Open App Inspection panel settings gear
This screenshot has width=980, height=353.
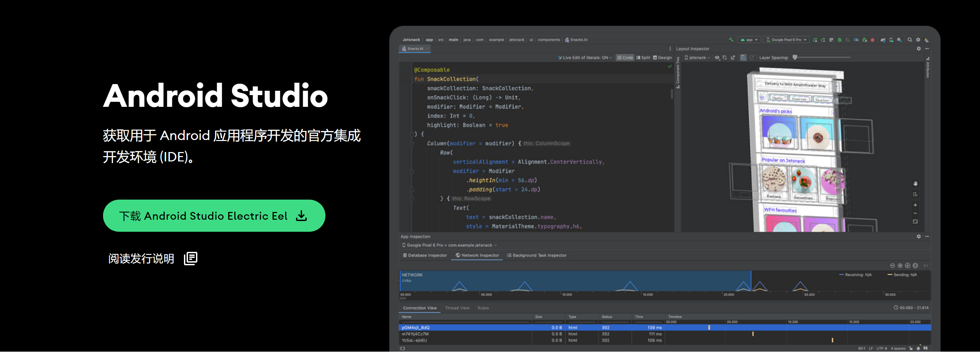(x=919, y=236)
